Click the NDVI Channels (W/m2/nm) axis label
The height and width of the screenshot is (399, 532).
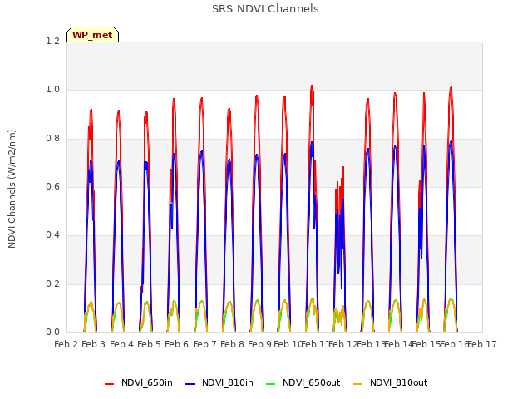[x=12, y=189]
